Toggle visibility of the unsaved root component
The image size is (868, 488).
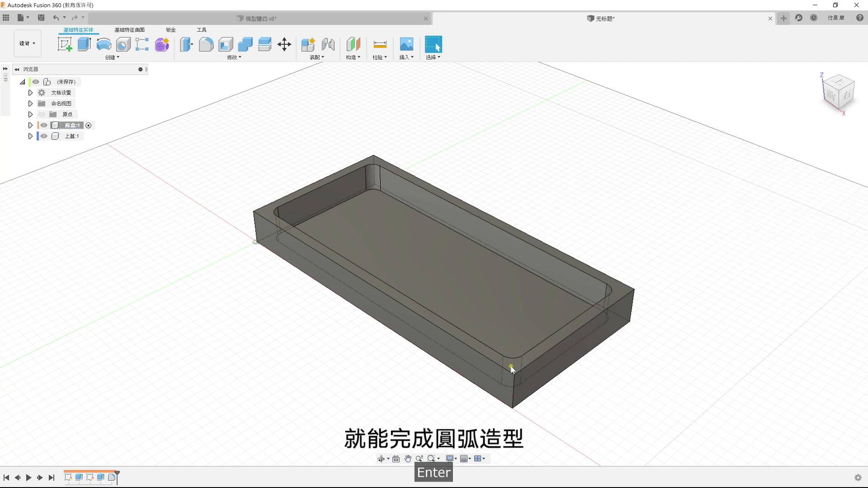point(35,82)
